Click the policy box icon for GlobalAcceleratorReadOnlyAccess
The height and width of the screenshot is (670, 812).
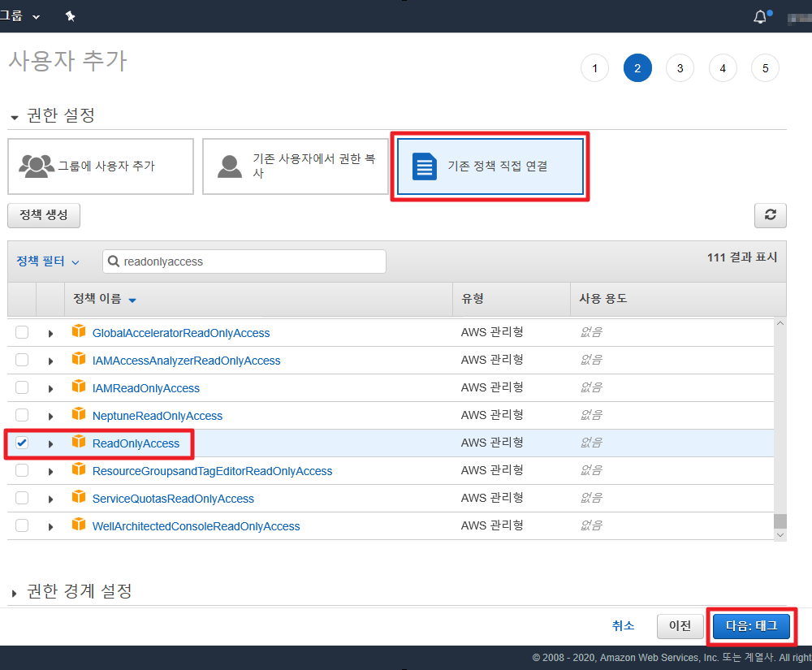pos(79,331)
